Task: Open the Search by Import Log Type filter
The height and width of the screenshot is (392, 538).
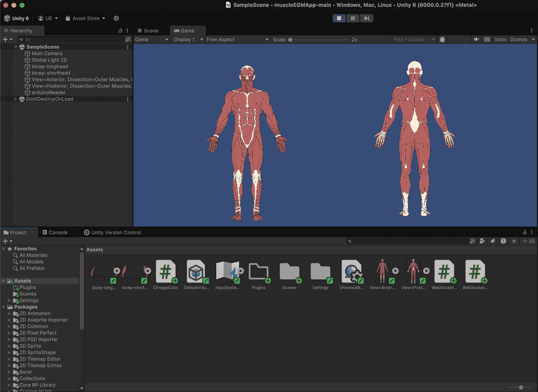Action: [503, 241]
